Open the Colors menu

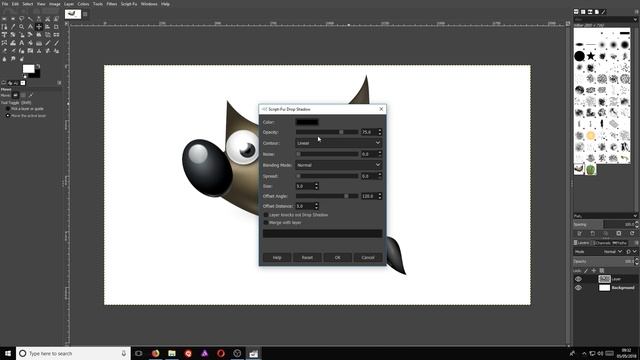[83, 4]
